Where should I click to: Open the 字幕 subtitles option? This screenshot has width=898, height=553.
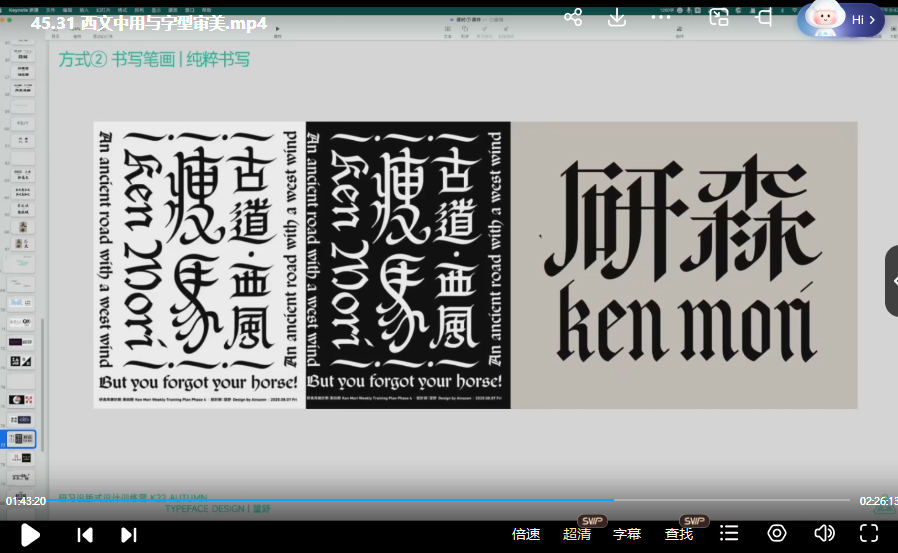[627, 534]
